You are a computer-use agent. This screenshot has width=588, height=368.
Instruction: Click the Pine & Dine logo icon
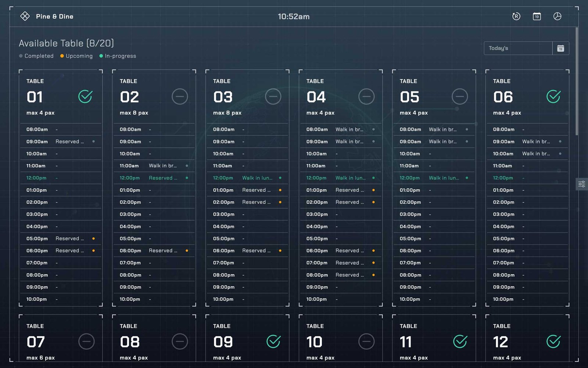coord(25,16)
